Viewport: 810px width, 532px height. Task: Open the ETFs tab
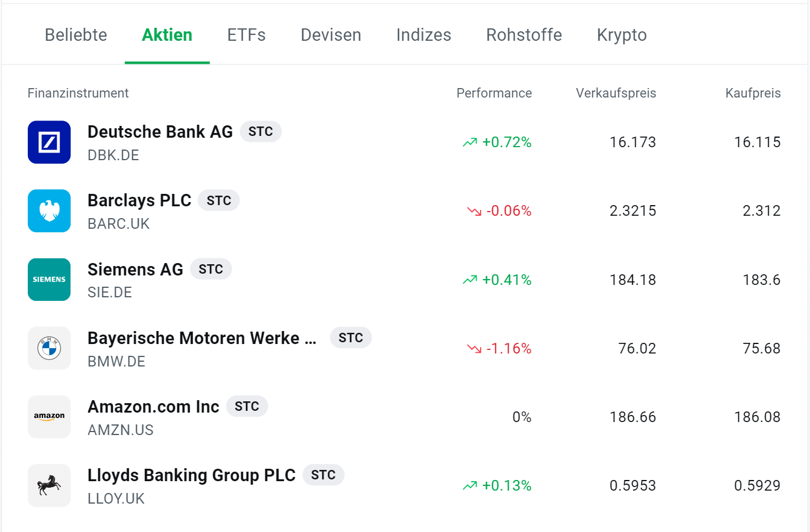tap(246, 35)
